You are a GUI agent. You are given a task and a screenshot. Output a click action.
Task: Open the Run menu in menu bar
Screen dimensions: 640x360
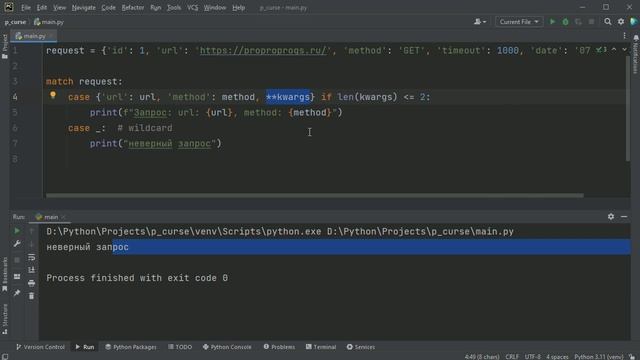click(156, 7)
